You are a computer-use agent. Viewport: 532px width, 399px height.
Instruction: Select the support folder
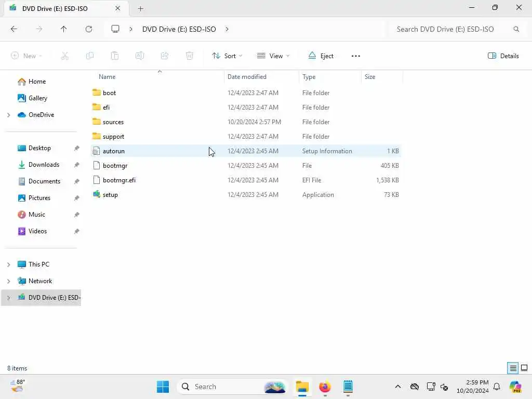[246, 137]
